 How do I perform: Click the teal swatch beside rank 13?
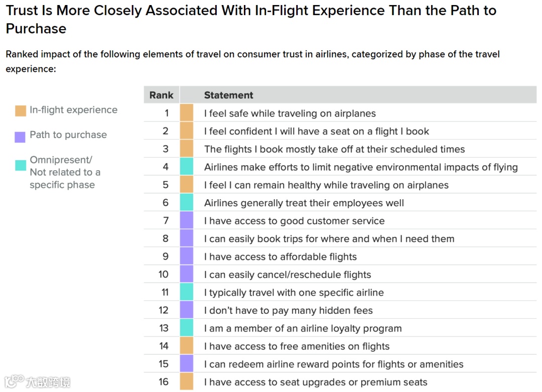(187, 328)
